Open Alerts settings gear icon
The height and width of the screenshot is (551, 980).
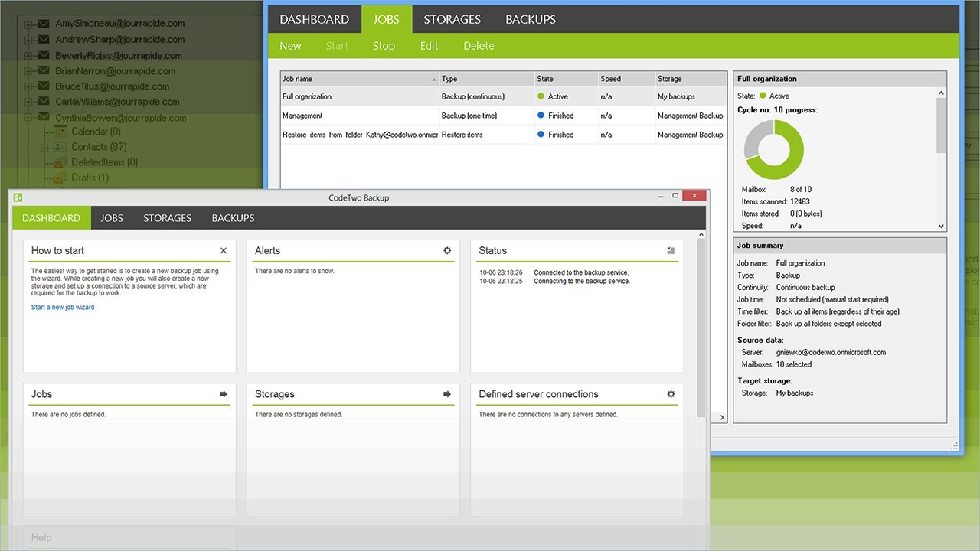click(x=447, y=250)
